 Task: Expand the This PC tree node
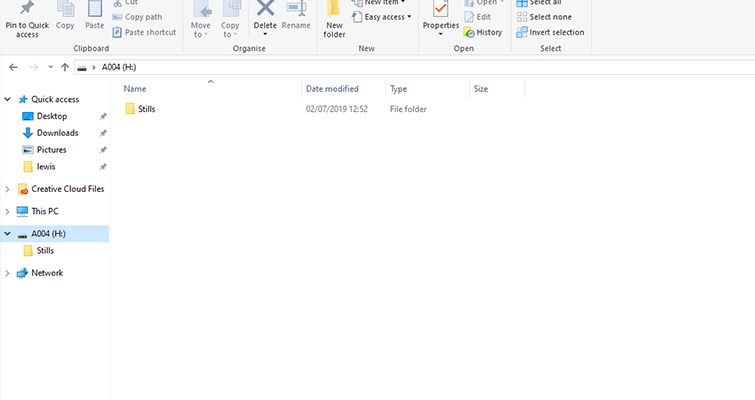click(x=9, y=211)
